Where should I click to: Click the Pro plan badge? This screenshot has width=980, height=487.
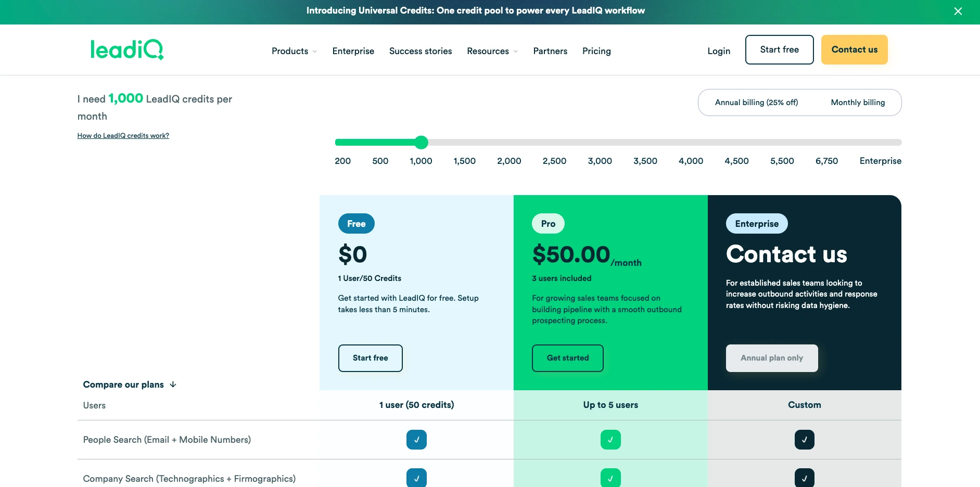548,224
